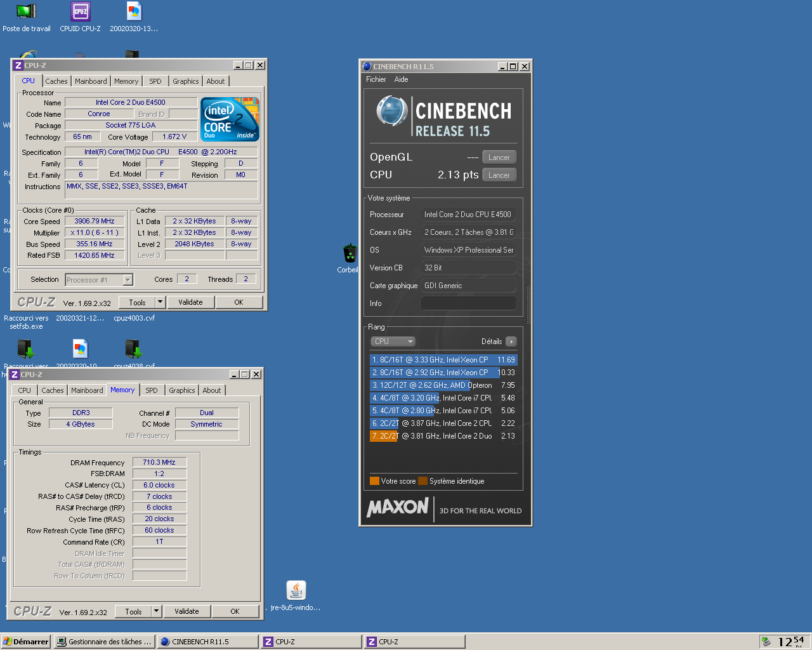
Task: Open Mainboard tab in upper CPU-Z window
Action: pos(91,81)
